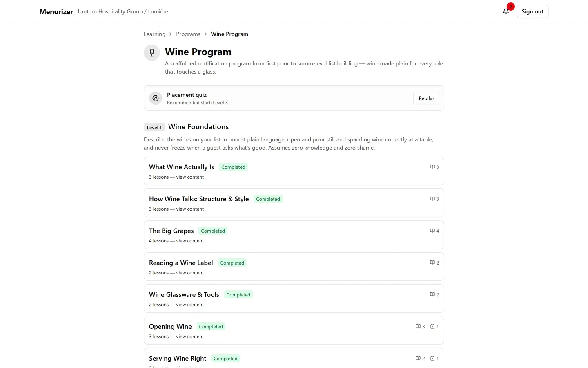The image size is (588, 368).
Task: Click the Completed badge on The Big Grapes
Action: coord(213,231)
